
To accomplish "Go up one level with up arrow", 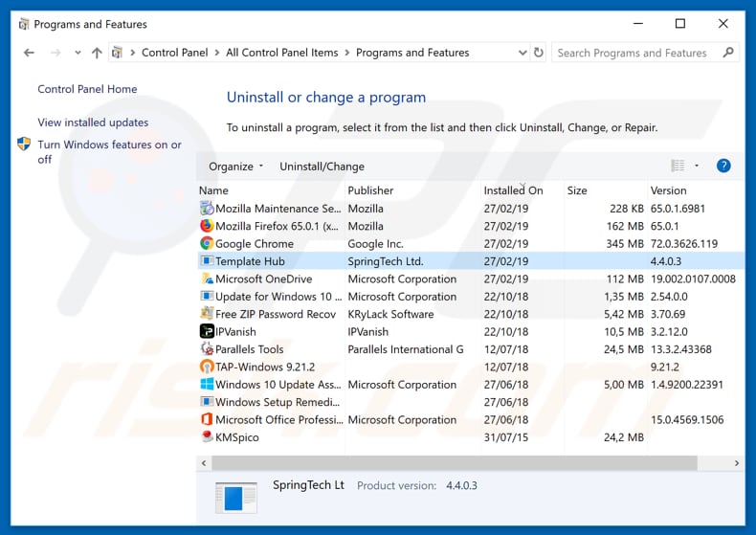I will click(x=97, y=53).
